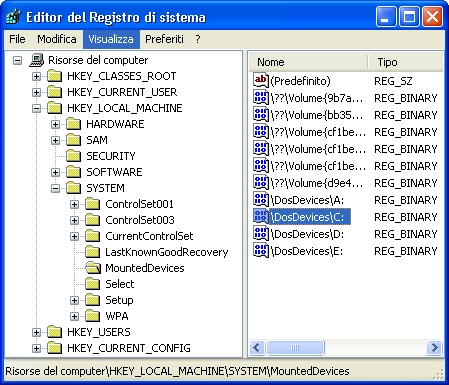Viewport: 449px width, 385px height.
Task: Click the SOFTWARE folder icon
Action: pyautogui.click(x=73, y=172)
